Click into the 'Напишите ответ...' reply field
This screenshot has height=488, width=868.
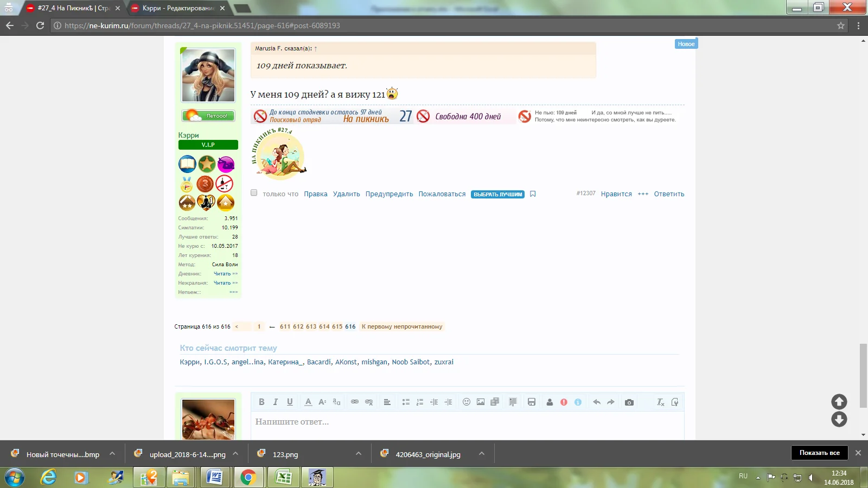[x=467, y=425]
